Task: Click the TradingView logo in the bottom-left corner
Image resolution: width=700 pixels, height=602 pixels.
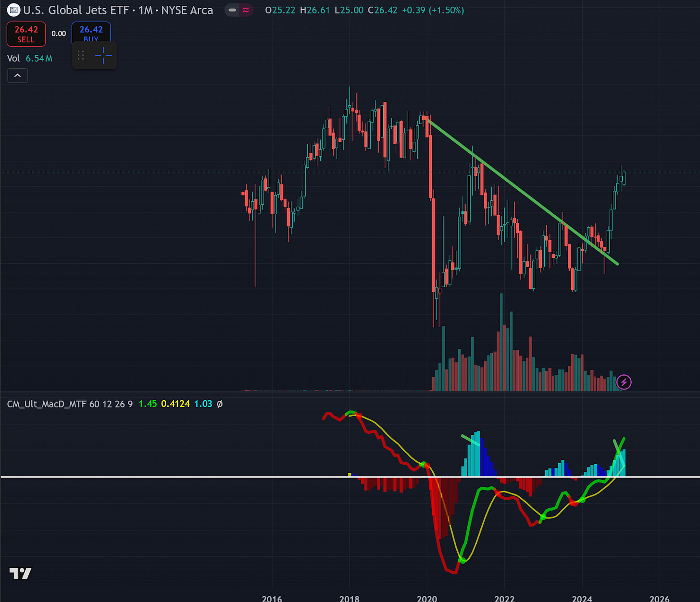Action: point(20,573)
